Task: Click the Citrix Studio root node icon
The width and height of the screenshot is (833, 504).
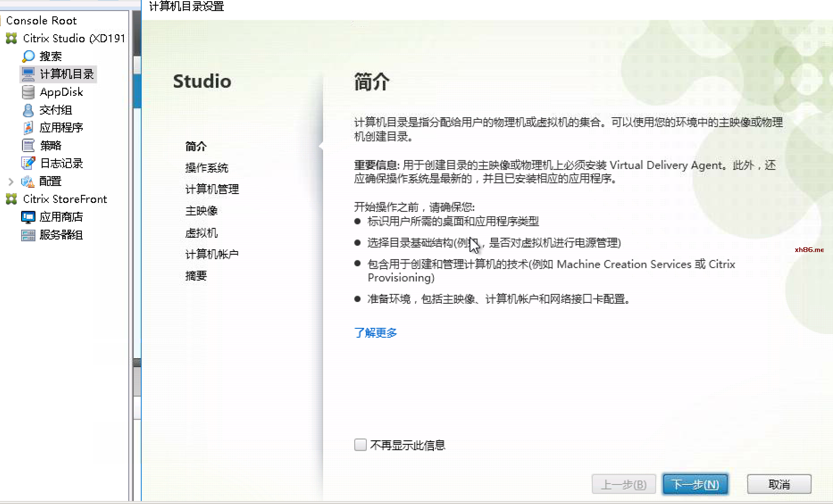Action: (12, 38)
